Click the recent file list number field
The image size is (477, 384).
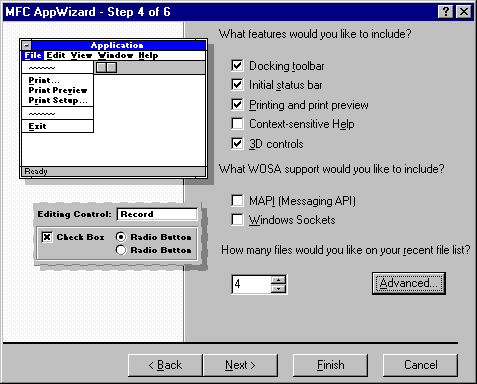(251, 284)
